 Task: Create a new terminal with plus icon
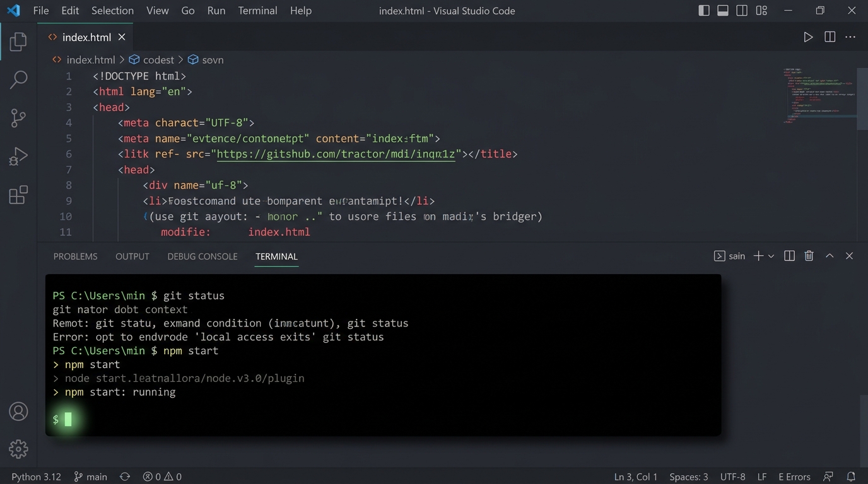758,256
